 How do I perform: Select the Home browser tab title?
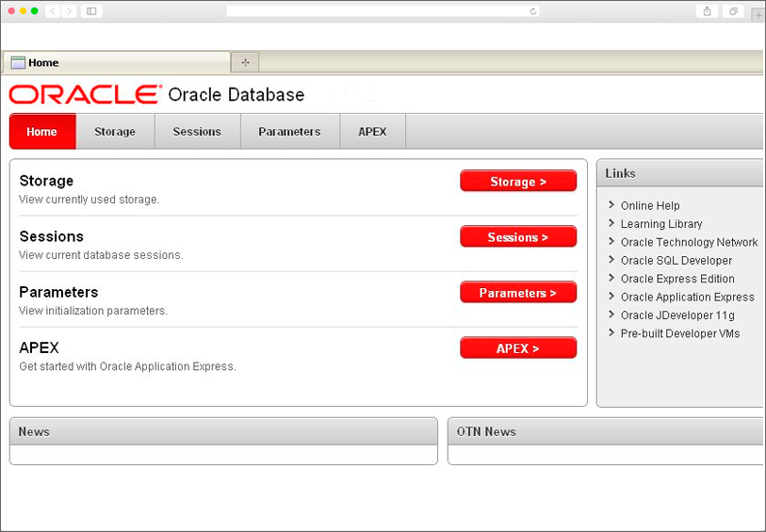coord(43,62)
